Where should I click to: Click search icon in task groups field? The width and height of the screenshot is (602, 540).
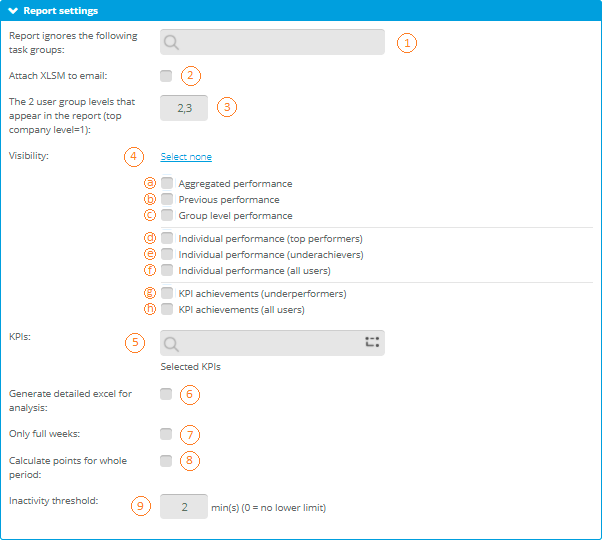(173, 42)
